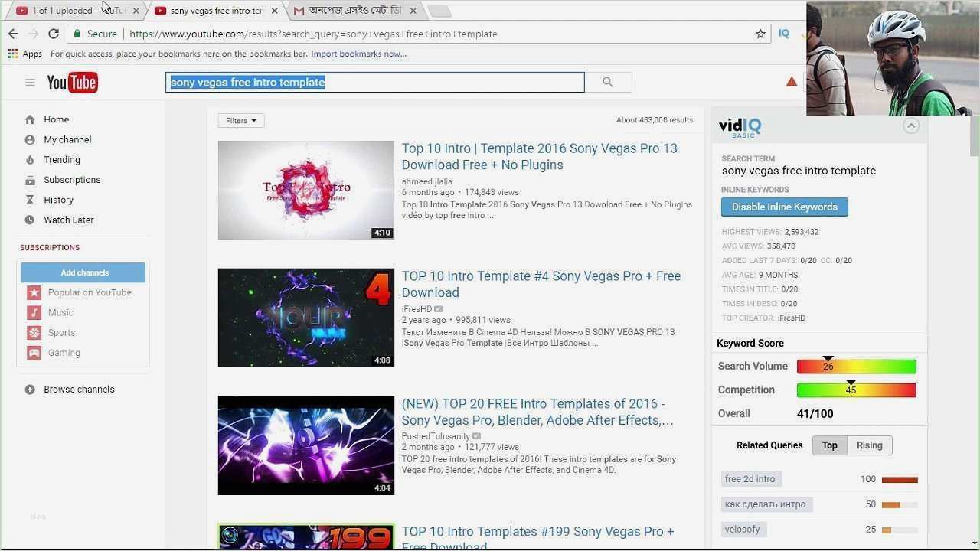980x551 pixels.
Task: Click the red warning triangle near the search bar
Action: pos(791,81)
